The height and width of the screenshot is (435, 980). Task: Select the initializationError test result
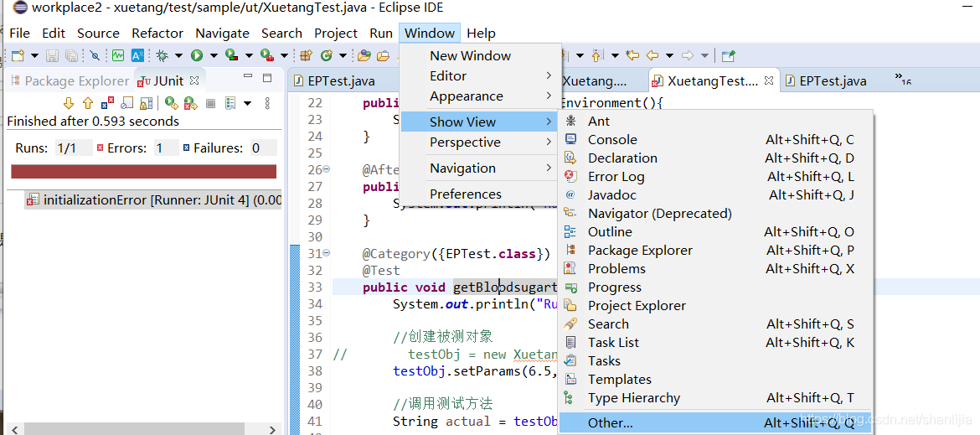tap(154, 200)
